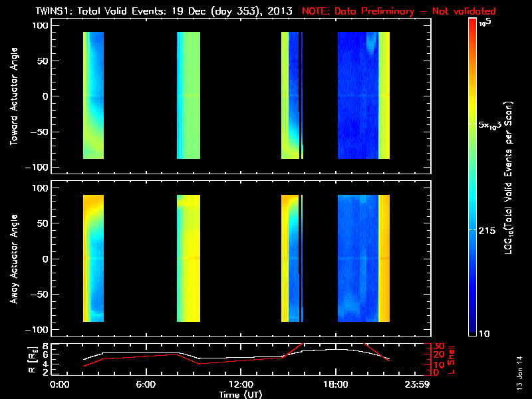
Task: Click the wide blue data block in Toward panel
Action: tap(358, 95)
